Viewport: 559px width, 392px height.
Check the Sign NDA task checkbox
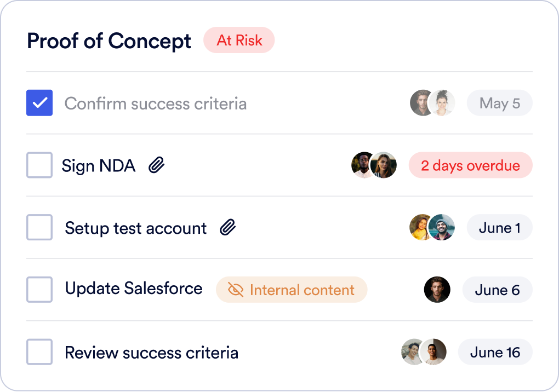pyautogui.click(x=39, y=165)
